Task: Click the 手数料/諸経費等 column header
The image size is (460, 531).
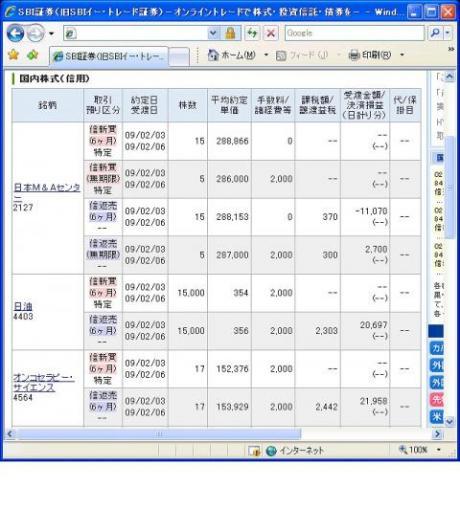Action: coord(273,105)
